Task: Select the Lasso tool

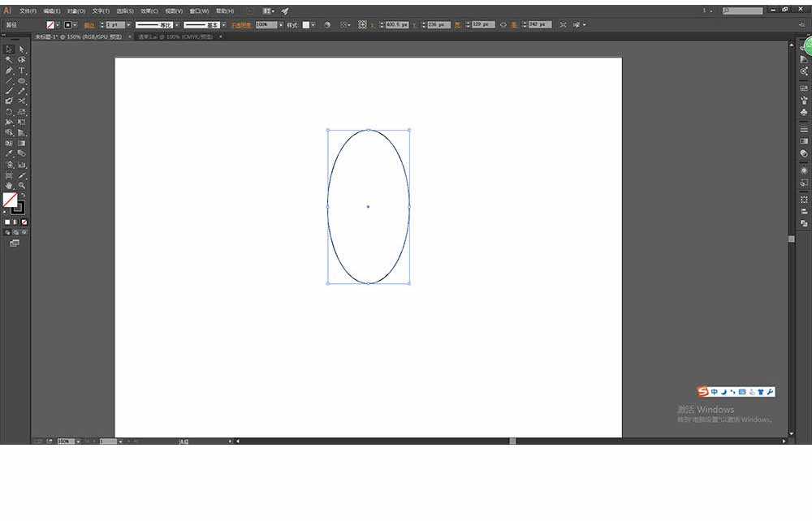Action: click(22, 59)
